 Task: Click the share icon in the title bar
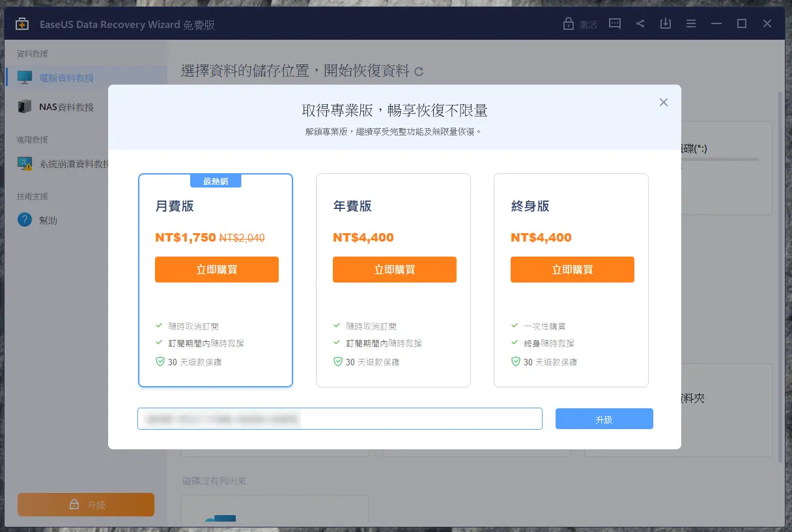coord(640,24)
